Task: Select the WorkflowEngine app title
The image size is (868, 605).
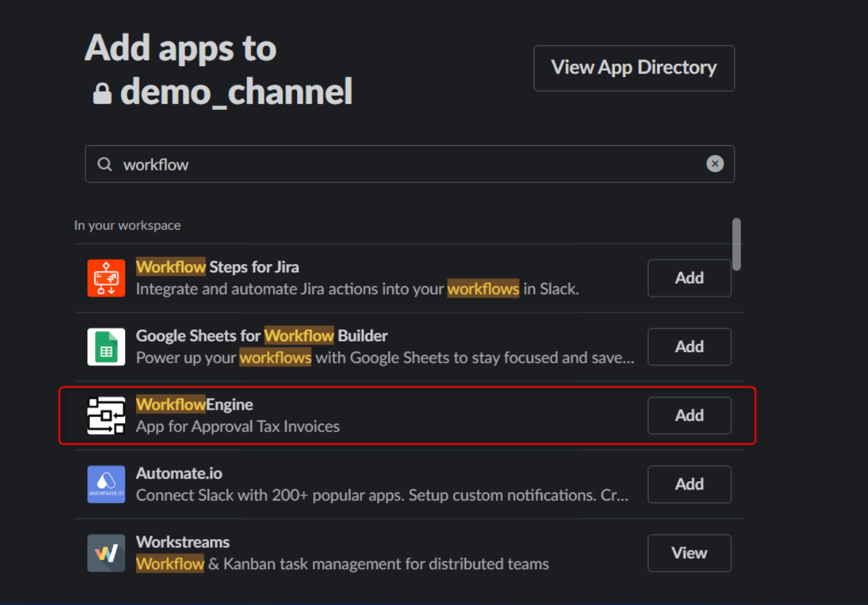Action: pyautogui.click(x=194, y=404)
